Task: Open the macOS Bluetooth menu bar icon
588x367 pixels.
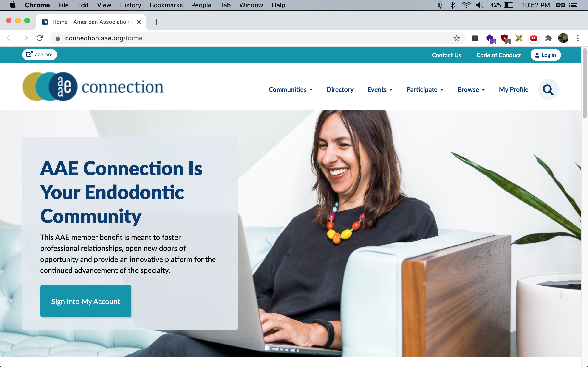Action: pos(452,5)
